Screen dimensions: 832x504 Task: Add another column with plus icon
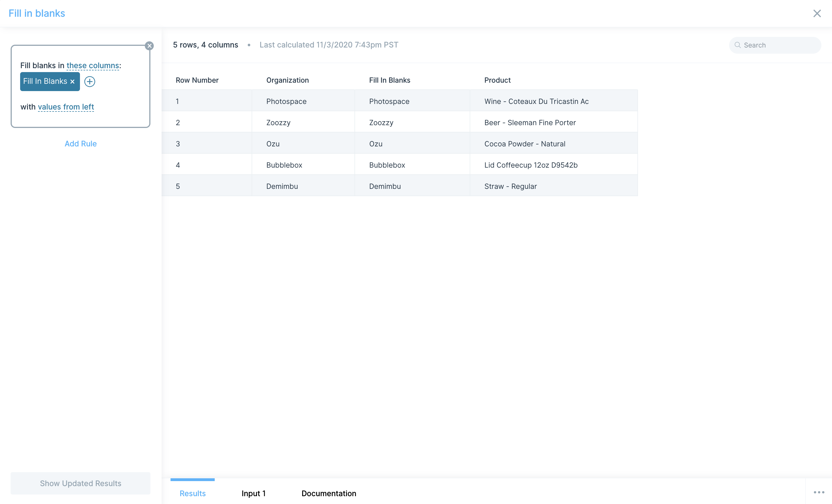pyautogui.click(x=90, y=82)
